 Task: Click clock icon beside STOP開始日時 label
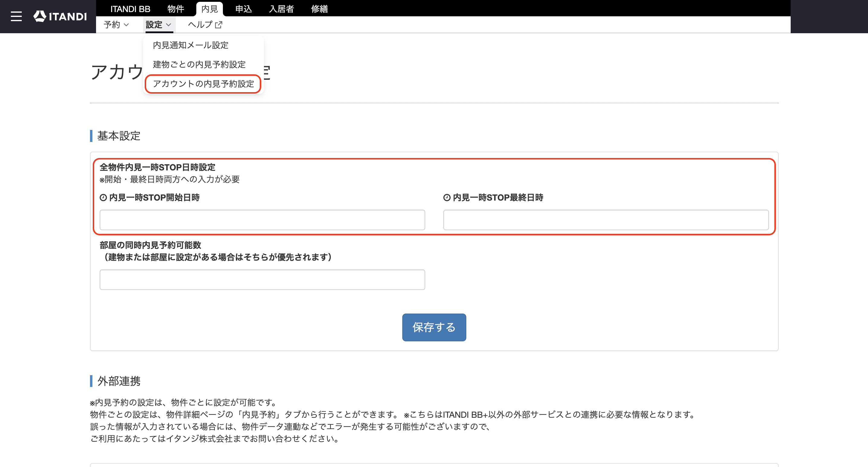click(x=103, y=198)
